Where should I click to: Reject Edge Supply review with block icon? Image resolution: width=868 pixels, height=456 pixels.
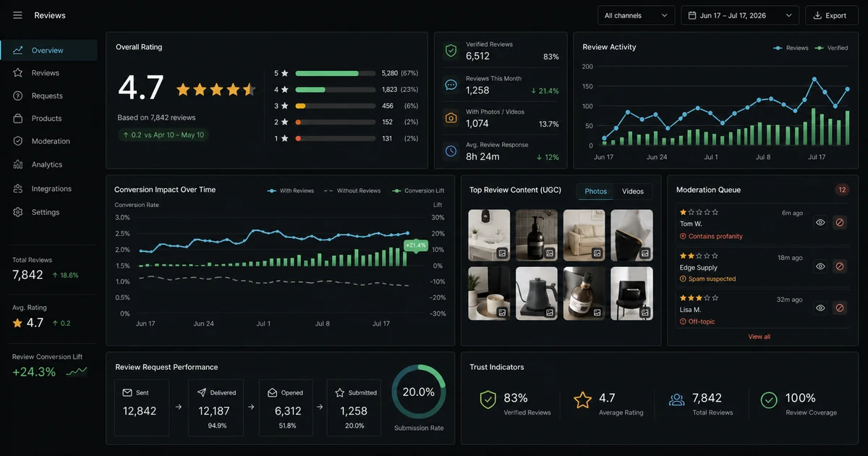[x=840, y=266]
